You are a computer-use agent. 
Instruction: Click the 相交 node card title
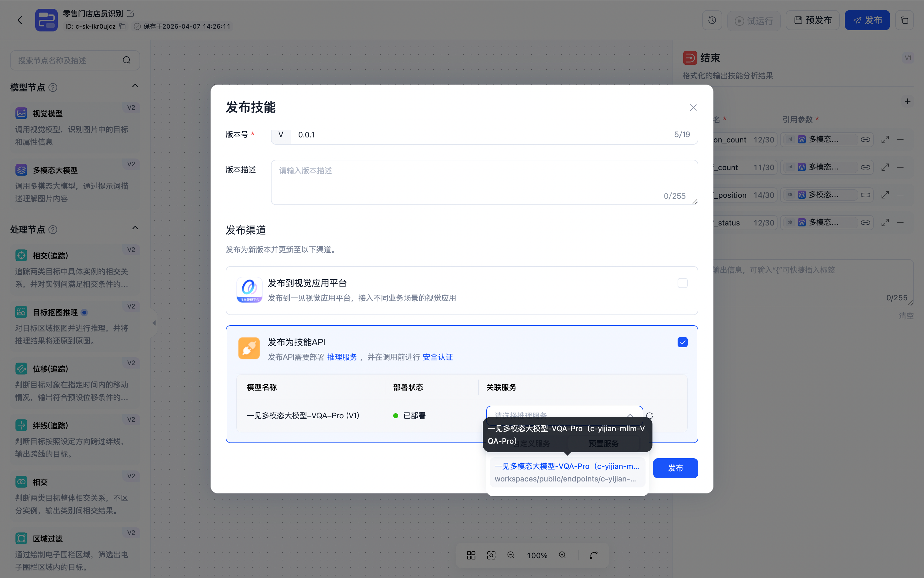click(x=40, y=482)
